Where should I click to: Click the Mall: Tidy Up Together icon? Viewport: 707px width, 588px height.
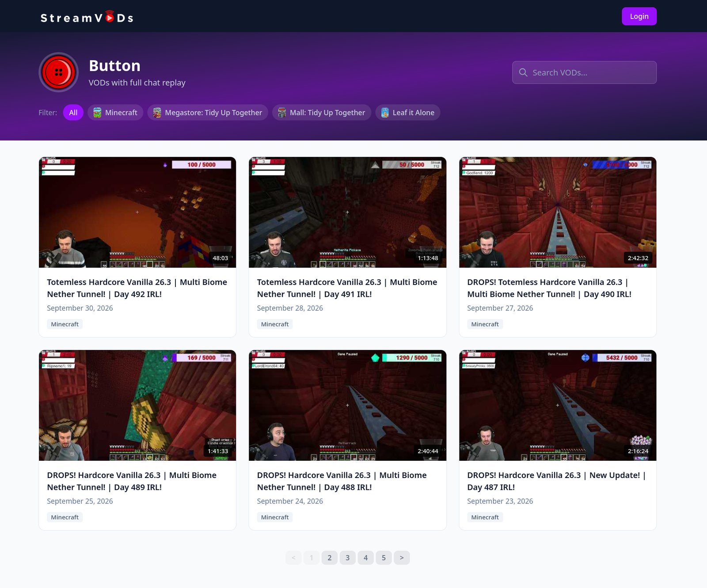(282, 113)
